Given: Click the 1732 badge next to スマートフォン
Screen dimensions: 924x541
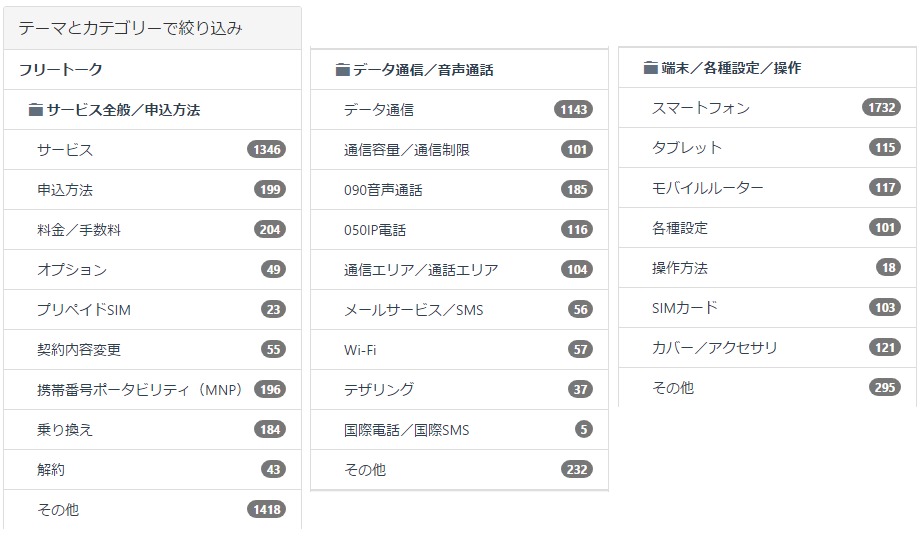Looking at the screenshot, I should tap(881, 108).
